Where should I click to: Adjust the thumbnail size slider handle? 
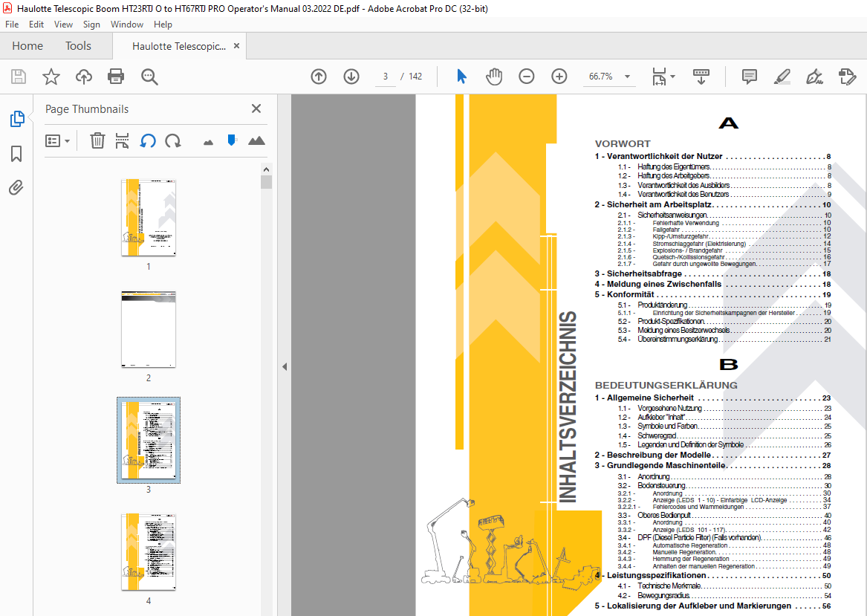click(x=232, y=140)
